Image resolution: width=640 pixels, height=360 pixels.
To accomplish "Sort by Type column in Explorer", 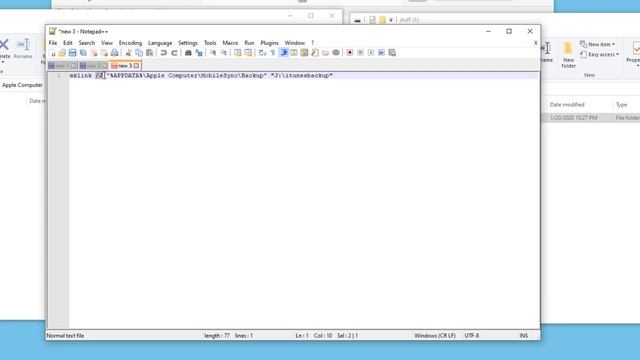I will [621, 105].
